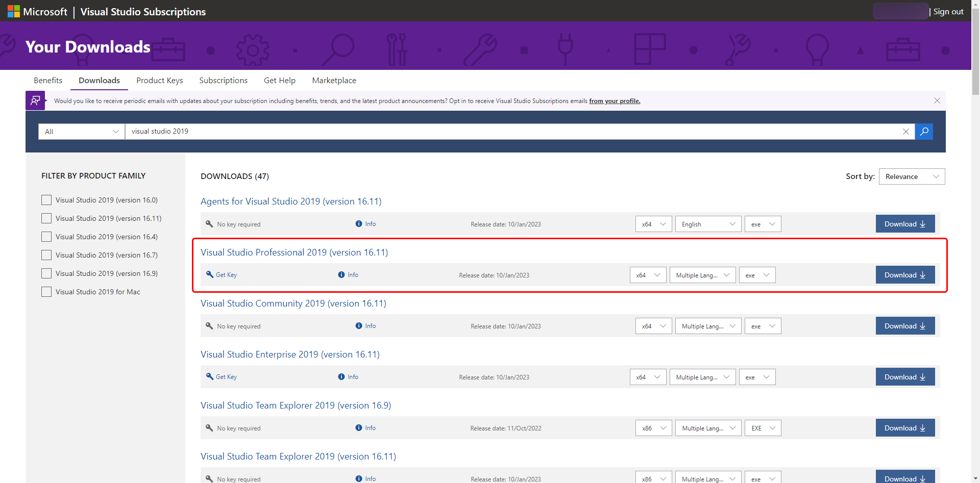Click key icon in Agents for Visual Studio row
This screenshot has height=483, width=980.
(209, 224)
